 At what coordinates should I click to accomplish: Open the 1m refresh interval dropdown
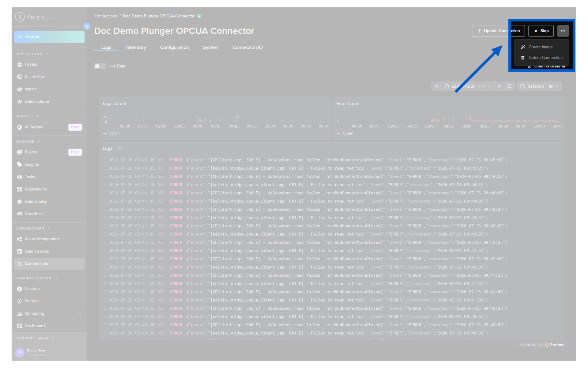pyautogui.click(x=553, y=86)
